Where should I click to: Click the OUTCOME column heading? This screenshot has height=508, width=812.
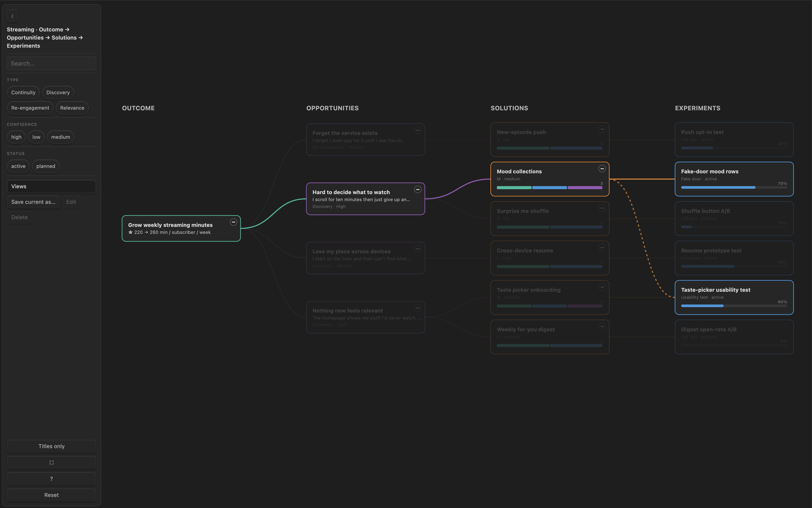tap(138, 108)
